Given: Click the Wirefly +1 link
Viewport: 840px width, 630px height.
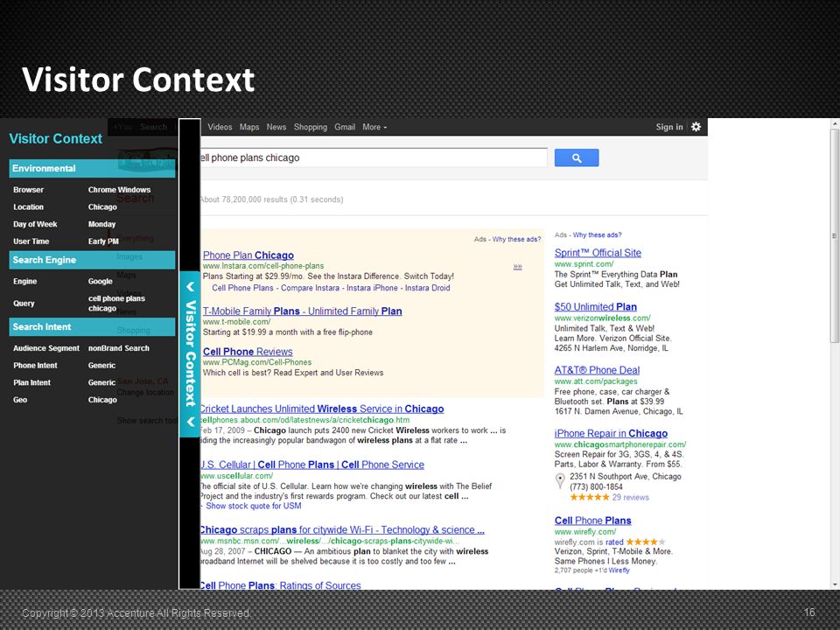Looking at the screenshot, I should pos(619,570).
